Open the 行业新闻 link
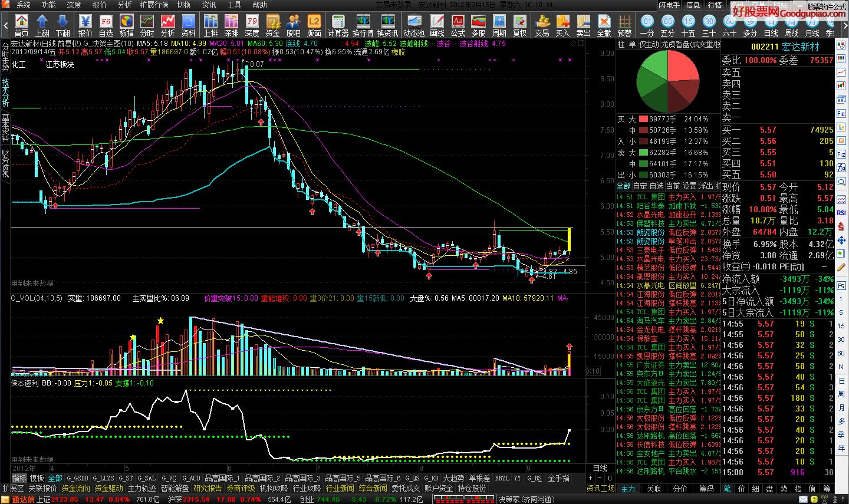 pyautogui.click(x=340, y=488)
